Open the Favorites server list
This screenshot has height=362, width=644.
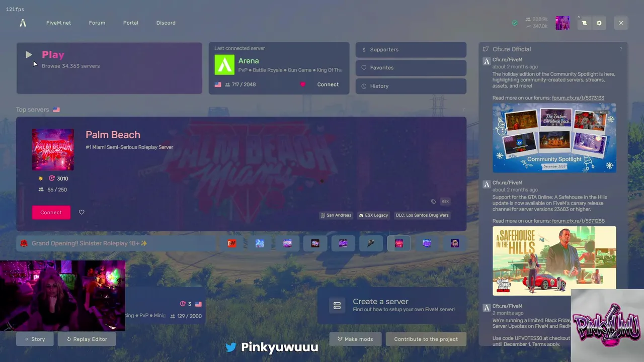point(411,68)
